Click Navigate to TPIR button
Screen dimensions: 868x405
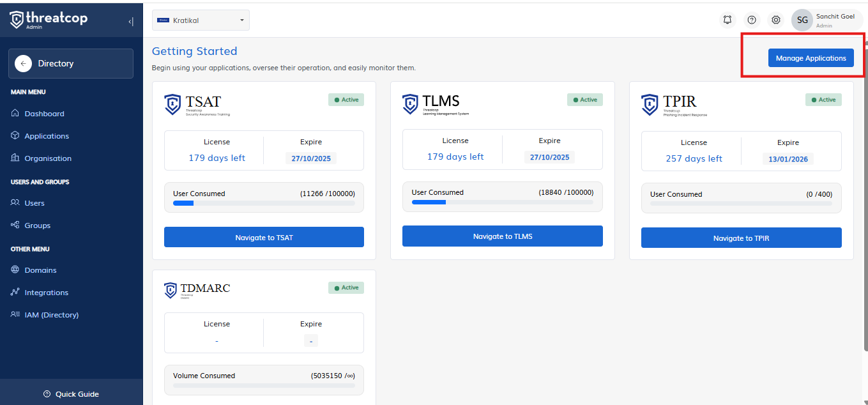click(741, 238)
